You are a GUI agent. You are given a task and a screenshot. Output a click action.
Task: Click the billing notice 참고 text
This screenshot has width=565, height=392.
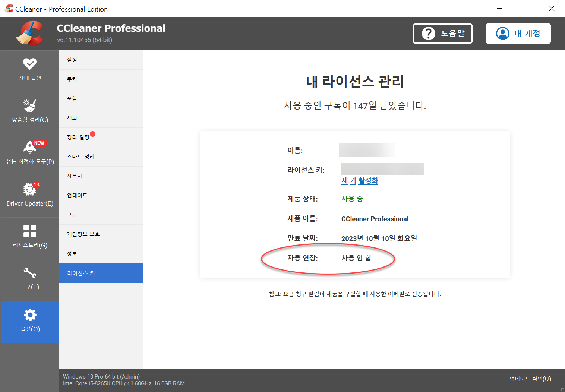pos(355,294)
